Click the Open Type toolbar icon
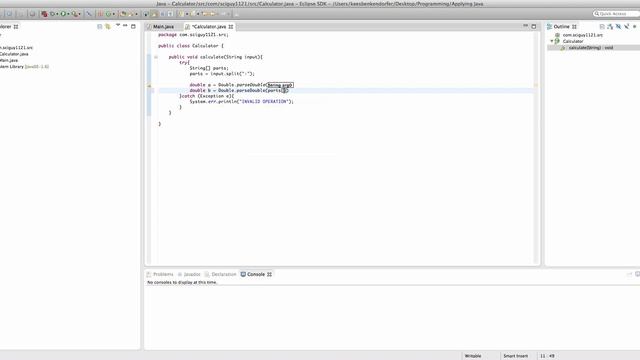This screenshot has height=360, width=640. pyautogui.click(x=123, y=14)
